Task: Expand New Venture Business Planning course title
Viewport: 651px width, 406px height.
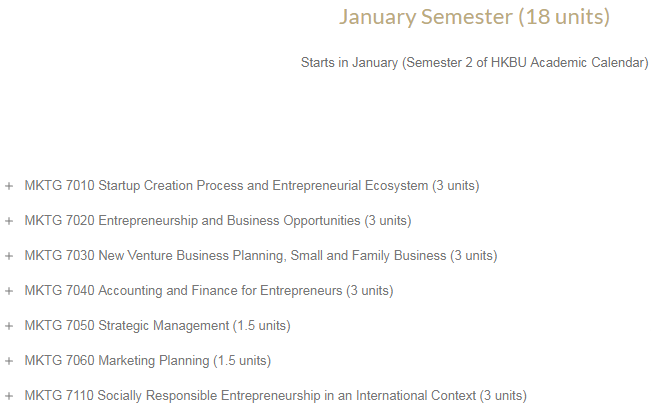Action: click(x=261, y=255)
